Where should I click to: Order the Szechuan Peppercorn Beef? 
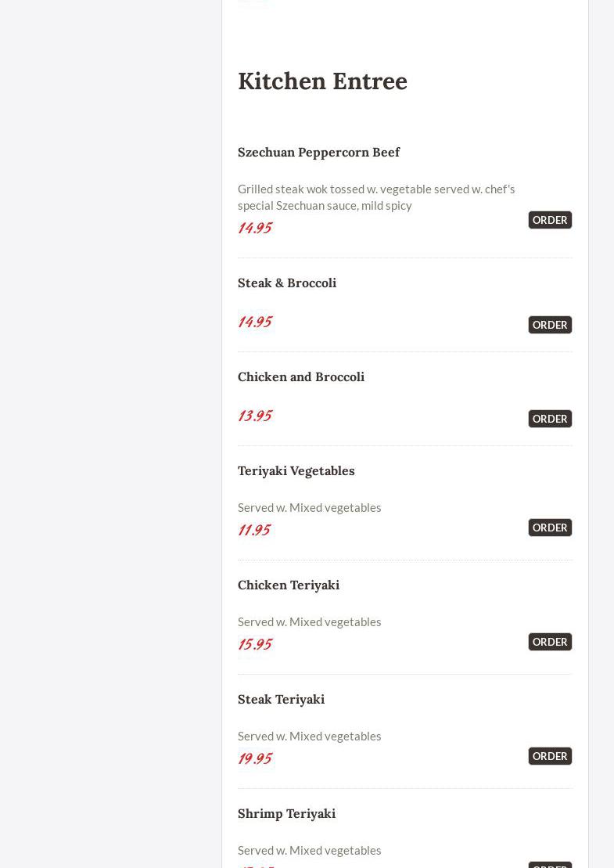[x=550, y=220]
